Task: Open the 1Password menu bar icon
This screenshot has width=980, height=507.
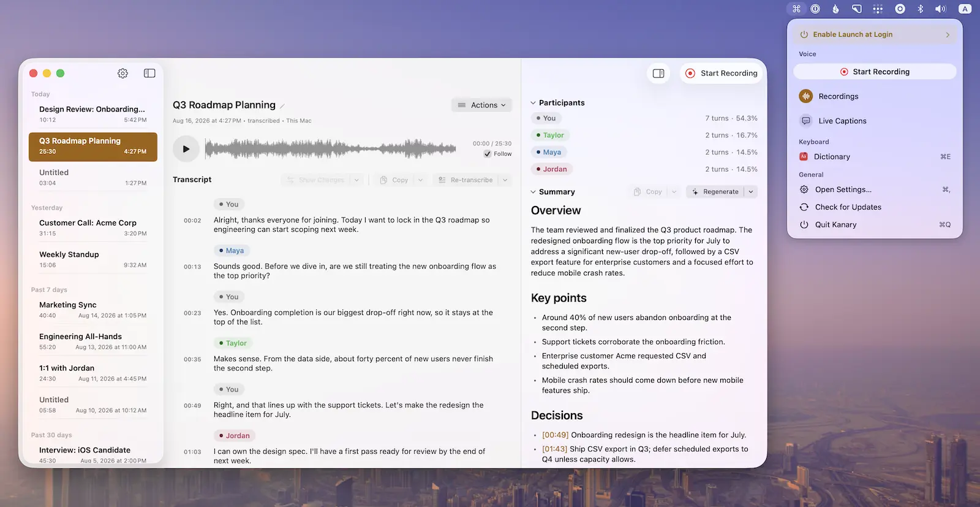Action: click(x=815, y=9)
